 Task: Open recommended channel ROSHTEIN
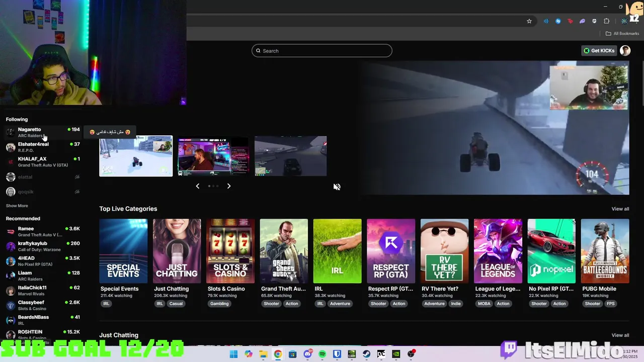coord(43,335)
